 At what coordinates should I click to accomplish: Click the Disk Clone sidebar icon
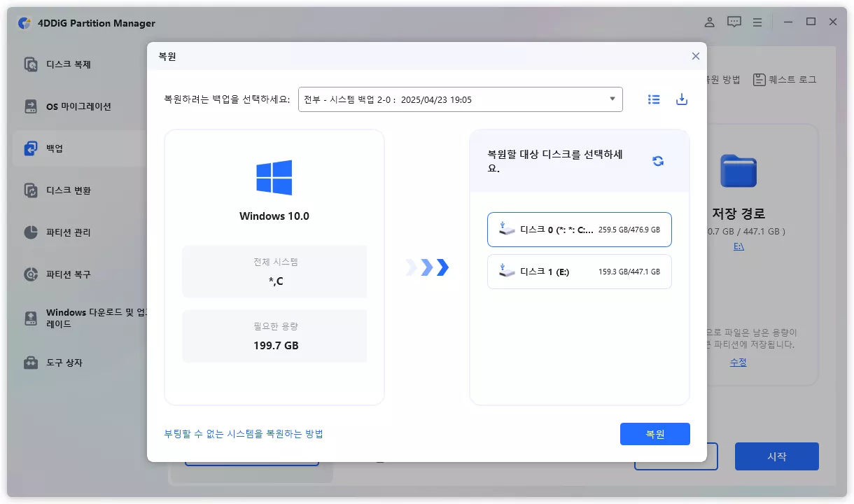pyautogui.click(x=31, y=64)
